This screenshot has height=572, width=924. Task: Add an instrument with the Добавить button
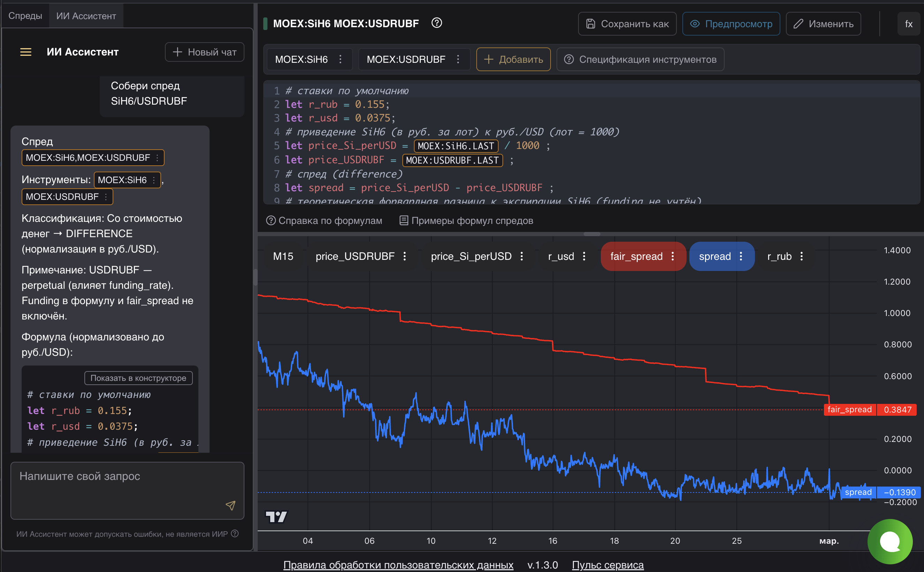(513, 59)
